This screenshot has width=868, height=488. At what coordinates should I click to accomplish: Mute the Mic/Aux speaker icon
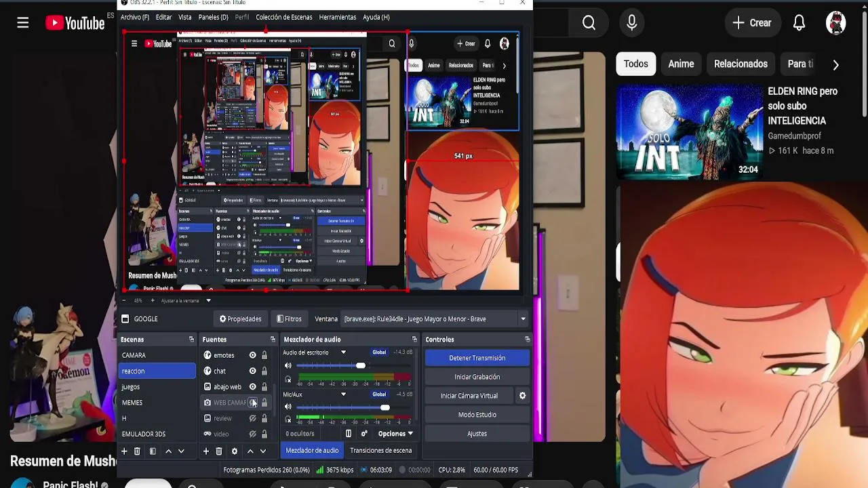click(288, 407)
